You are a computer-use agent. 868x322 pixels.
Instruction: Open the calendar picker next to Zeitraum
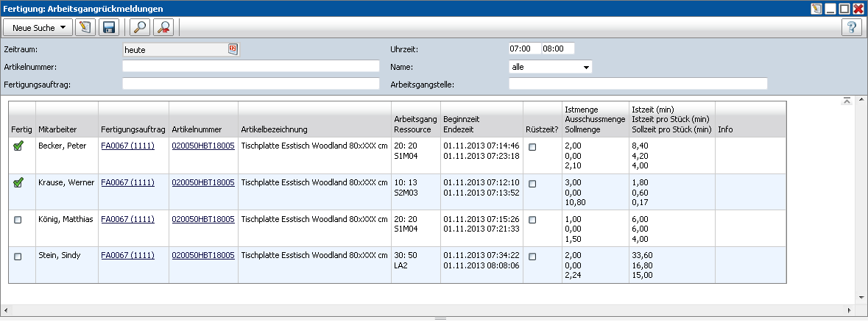click(x=233, y=49)
